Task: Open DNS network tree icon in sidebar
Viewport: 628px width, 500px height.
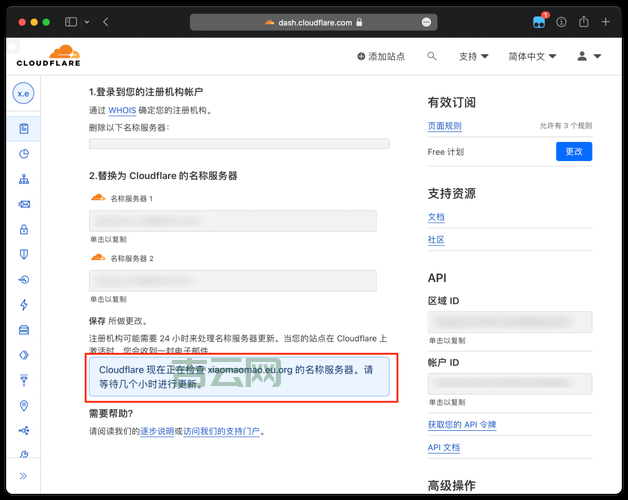Action: tap(24, 179)
